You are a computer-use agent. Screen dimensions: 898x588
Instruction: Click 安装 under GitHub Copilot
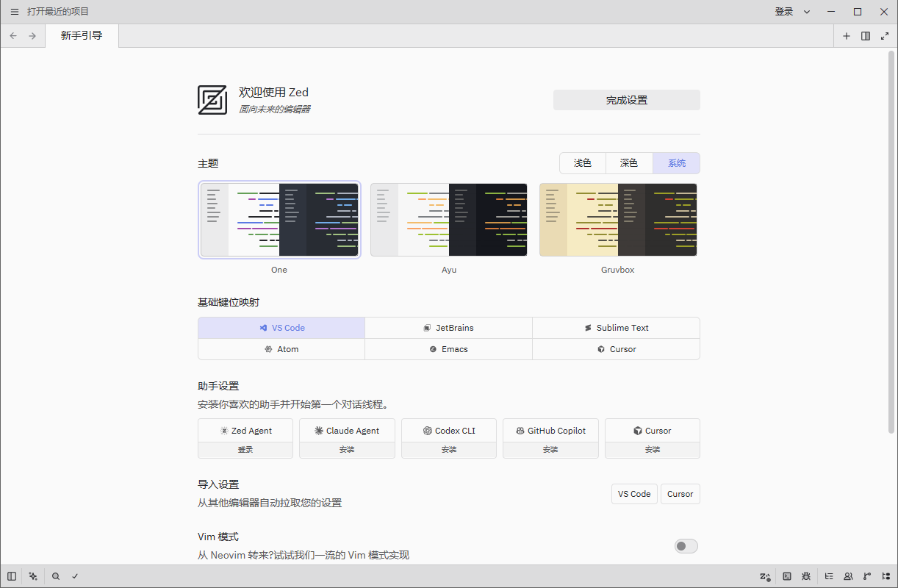(x=550, y=450)
